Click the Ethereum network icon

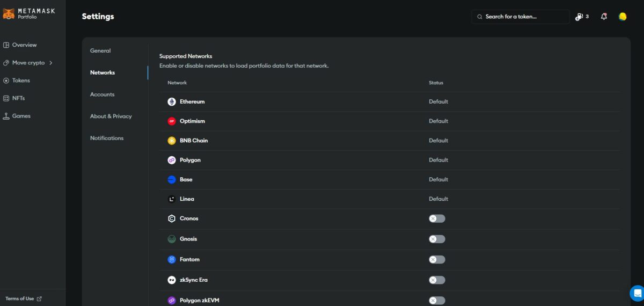click(172, 101)
